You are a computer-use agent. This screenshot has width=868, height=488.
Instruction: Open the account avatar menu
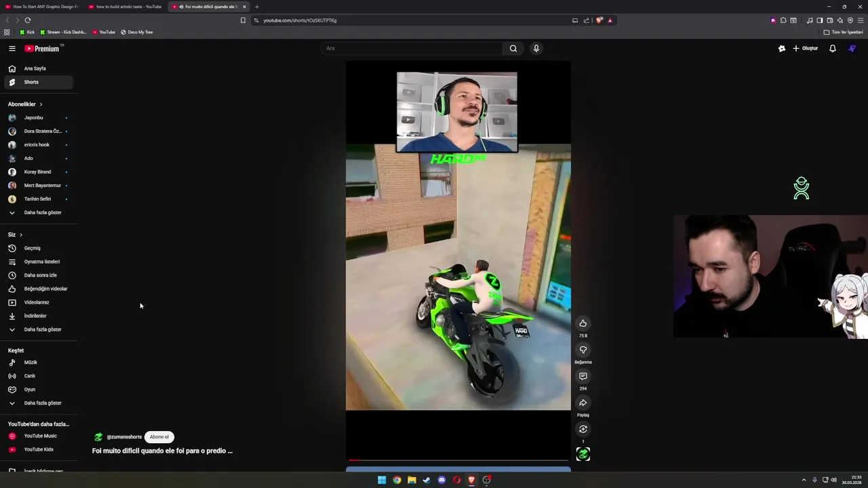point(852,48)
